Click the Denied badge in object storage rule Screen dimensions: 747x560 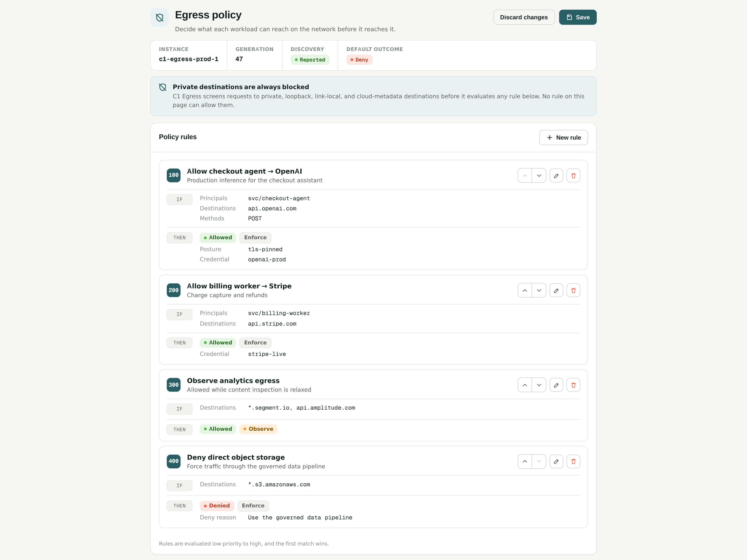217,506
